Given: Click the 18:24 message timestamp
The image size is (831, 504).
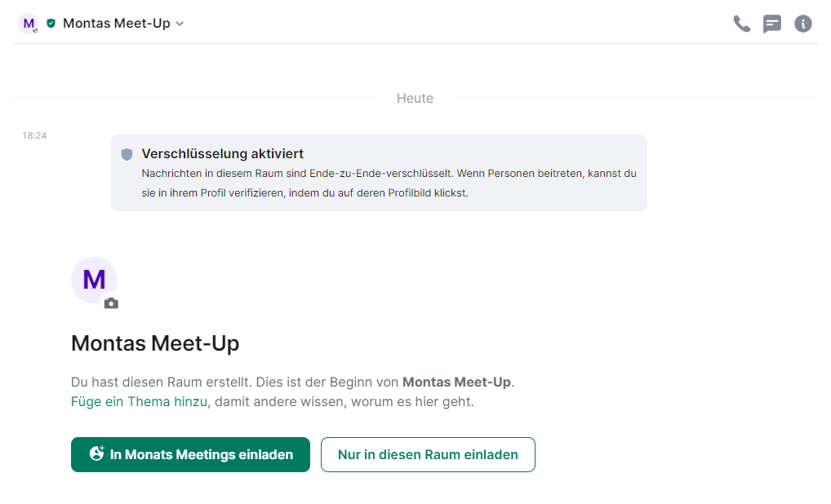Looking at the screenshot, I should coord(34,135).
